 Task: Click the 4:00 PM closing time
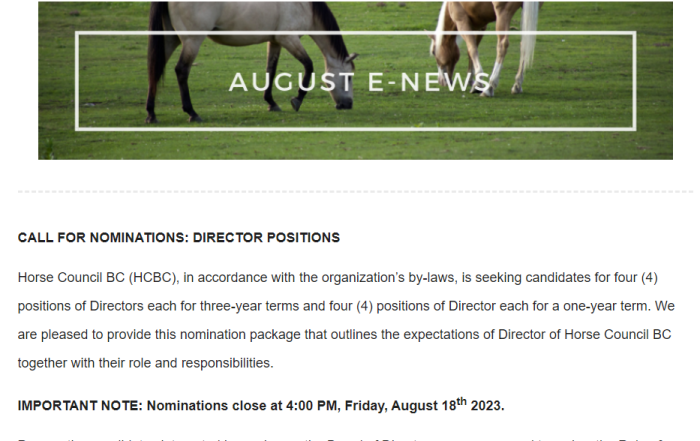pos(312,406)
